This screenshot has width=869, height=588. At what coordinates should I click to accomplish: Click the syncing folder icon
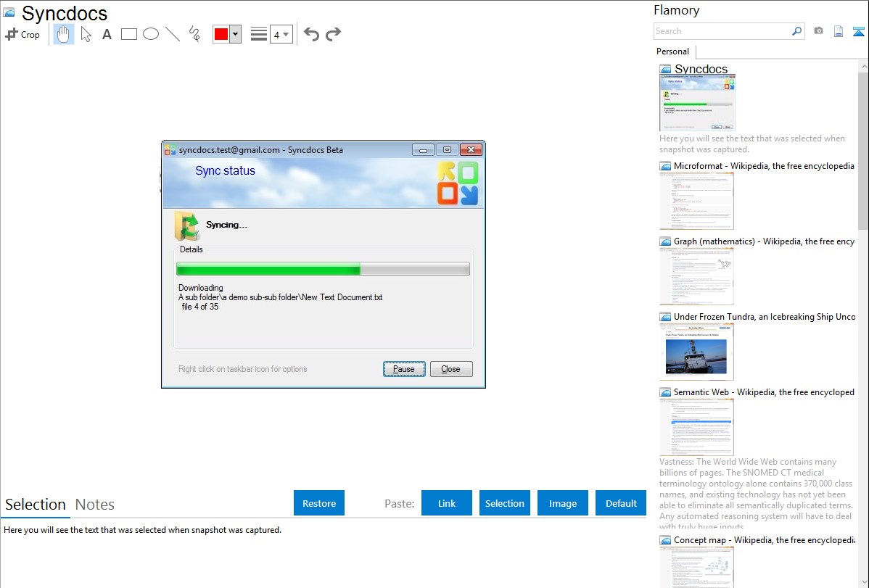pyautogui.click(x=186, y=226)
